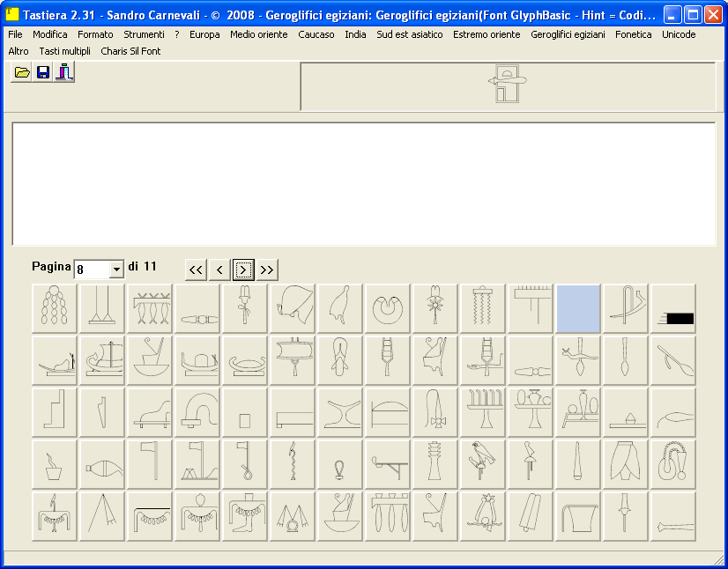Viewport: 728px width, 569px height.
Task: Insert the offering table with vases hieroglyph
Action: click(x=531, y=412)
